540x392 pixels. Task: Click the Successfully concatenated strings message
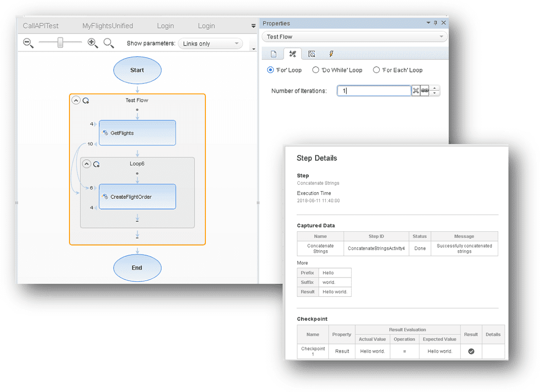[x=464, y=248]
